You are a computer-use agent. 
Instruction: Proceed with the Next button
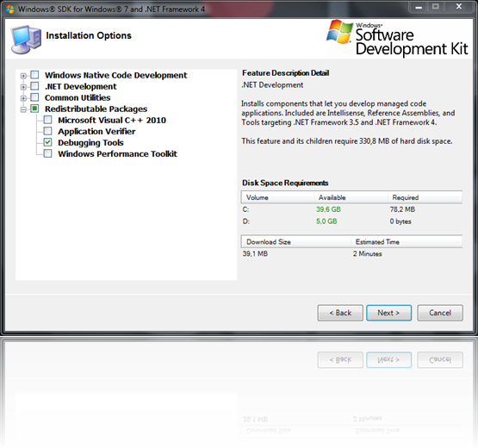coord(389,313)
